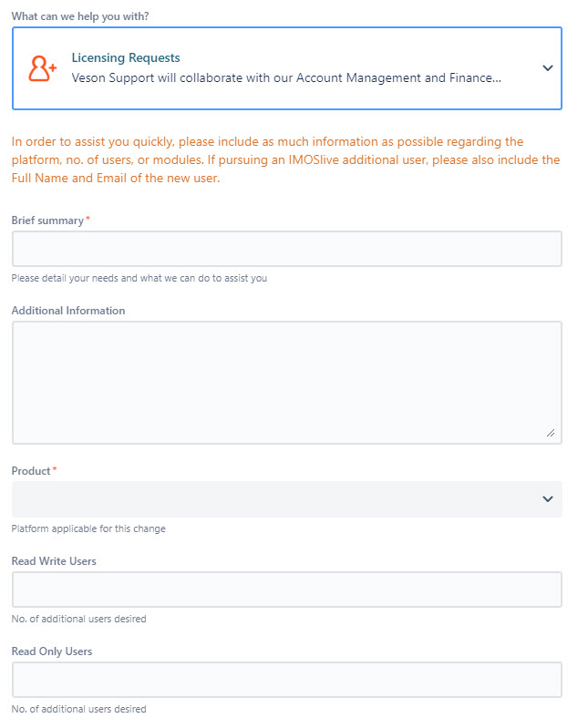Click the "Platform applicable for this change" hint
The width and height of the screenshot is (588, 718).
click(x=88, y=528)
